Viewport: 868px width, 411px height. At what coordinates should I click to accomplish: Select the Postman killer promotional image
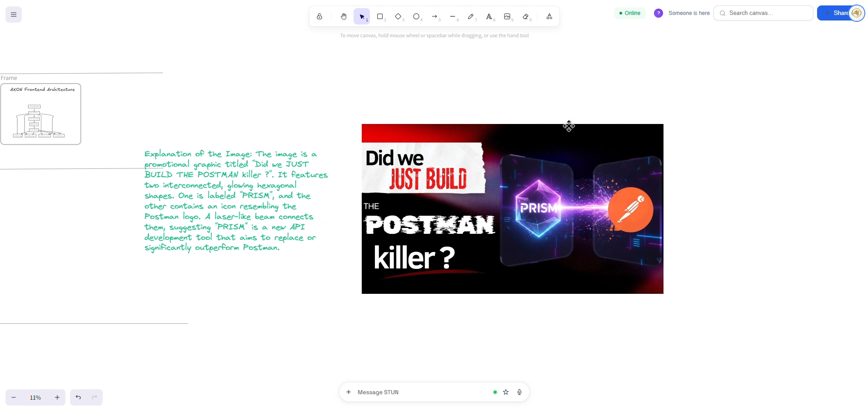pos(513,209)
